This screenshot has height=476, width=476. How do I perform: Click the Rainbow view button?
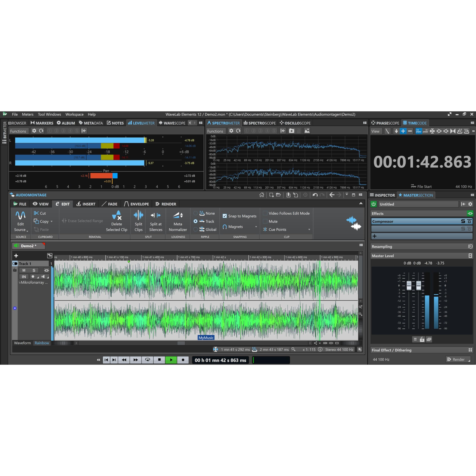pos(42,343)
